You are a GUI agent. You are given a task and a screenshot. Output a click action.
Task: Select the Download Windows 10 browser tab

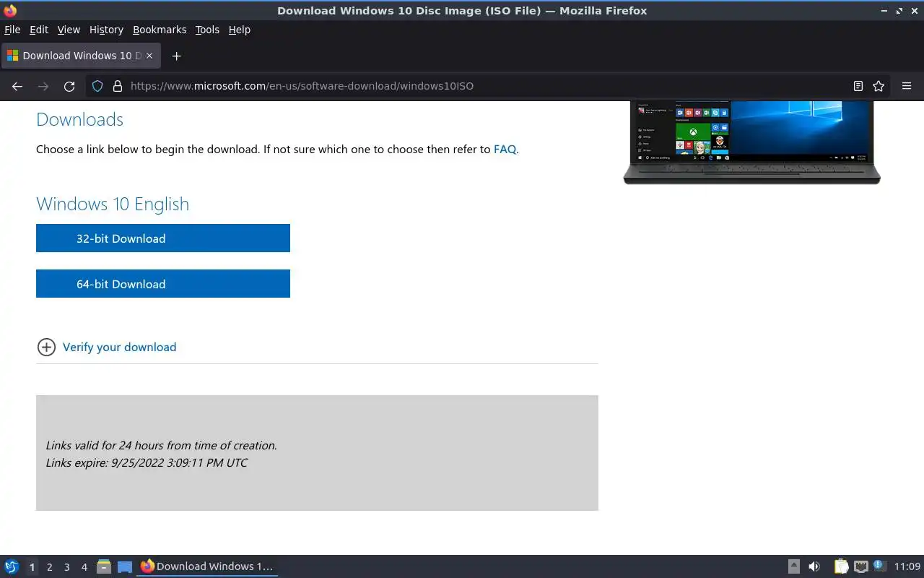pyautogui.click(x=81, y=56)
